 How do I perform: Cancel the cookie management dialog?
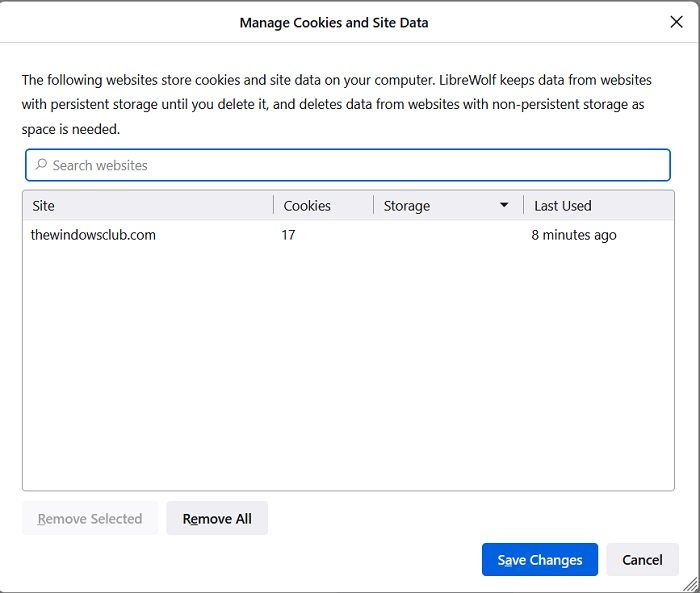click(642, 560)
